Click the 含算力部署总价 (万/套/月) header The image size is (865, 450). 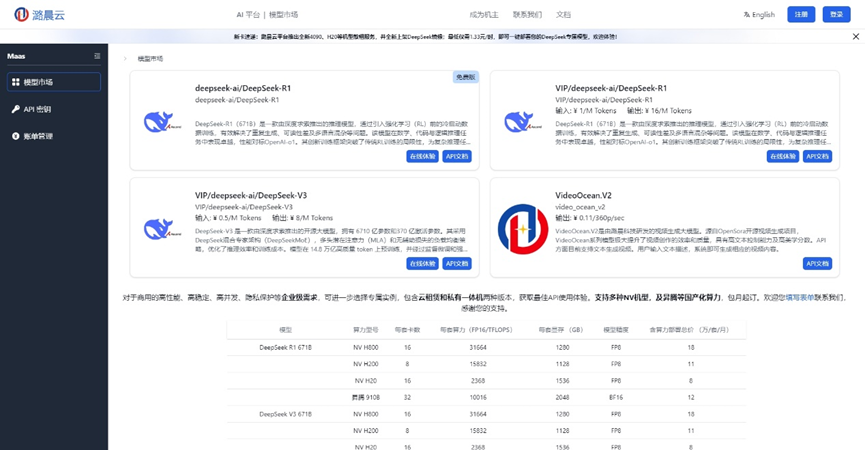coord(689,330)
